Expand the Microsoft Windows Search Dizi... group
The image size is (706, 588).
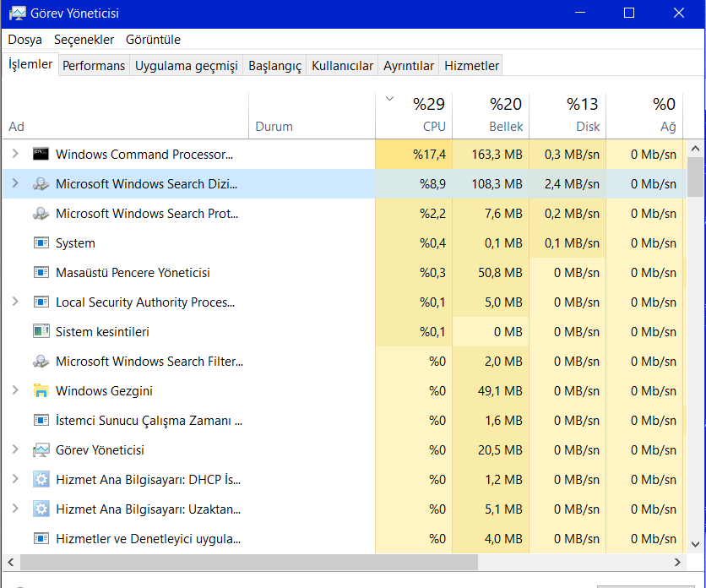[x=15, y=183]
